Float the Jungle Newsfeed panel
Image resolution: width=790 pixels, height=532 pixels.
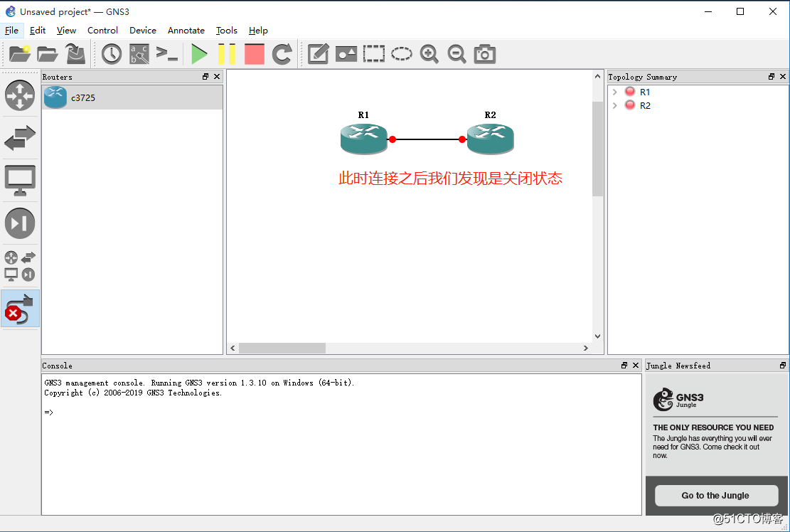(782, 366)
